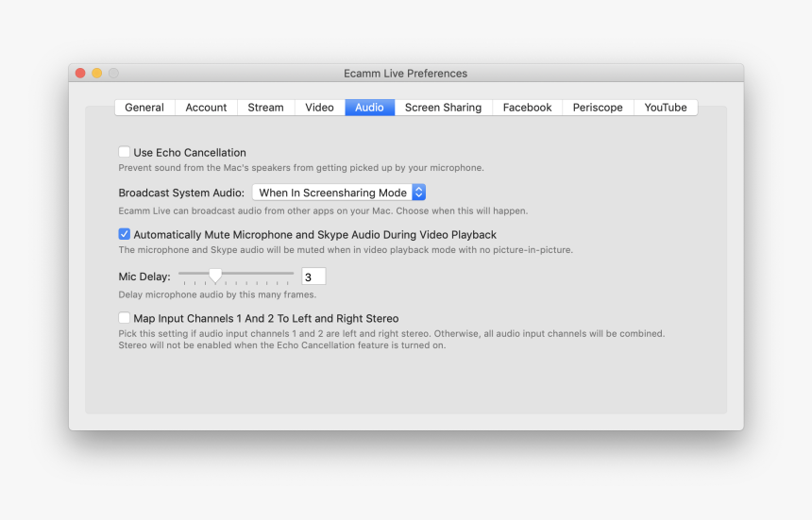Minimize the Ecamm Live Preferences window
Image resolution: width=812 pixels, height=520 pixels.
click(x=97, y=73)
